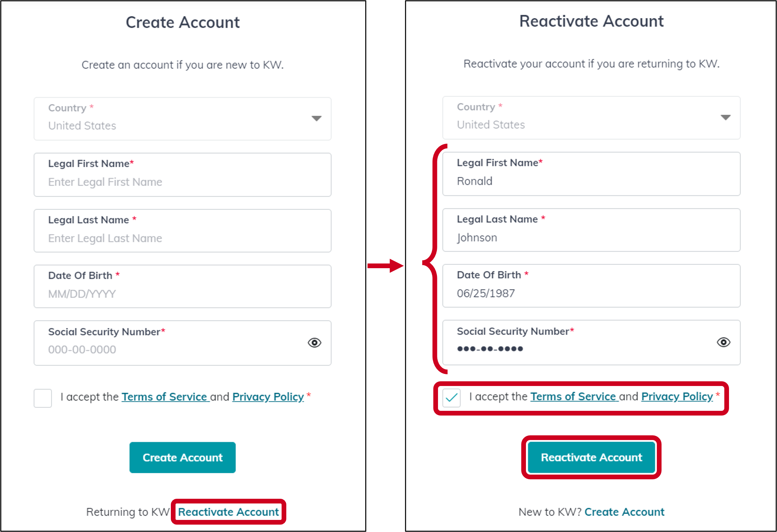Click Create Account link for new KW users

(x=624, y=512)
